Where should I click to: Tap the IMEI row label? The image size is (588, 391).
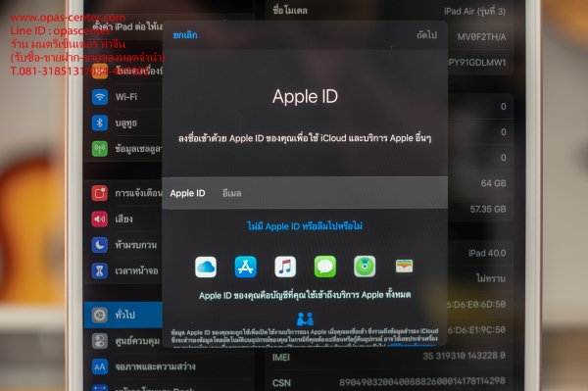coord(281,358)
